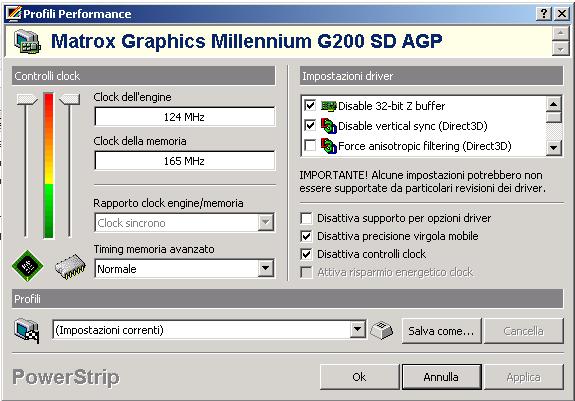Viewport: 575px width, 401px height.
Task: Click the Disable vertical sync Direct3D icon
Action: click(329, 126)
